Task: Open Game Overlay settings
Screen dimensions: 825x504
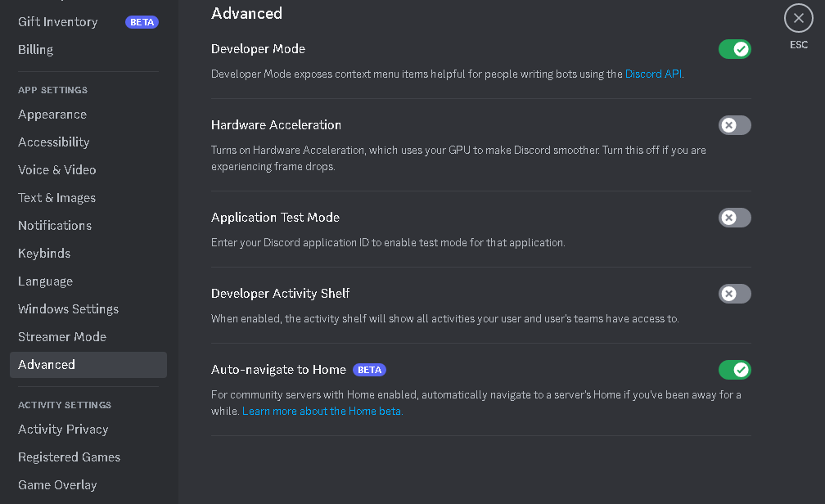Action: click(56, 484)
